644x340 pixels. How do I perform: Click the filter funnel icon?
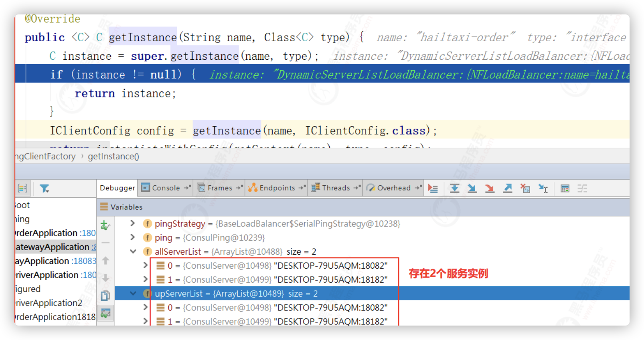click(45, 188)
